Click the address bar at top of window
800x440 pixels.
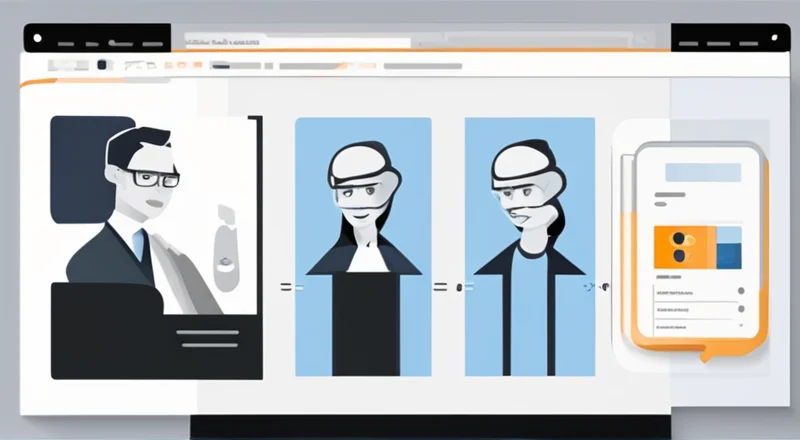(298, 43)
